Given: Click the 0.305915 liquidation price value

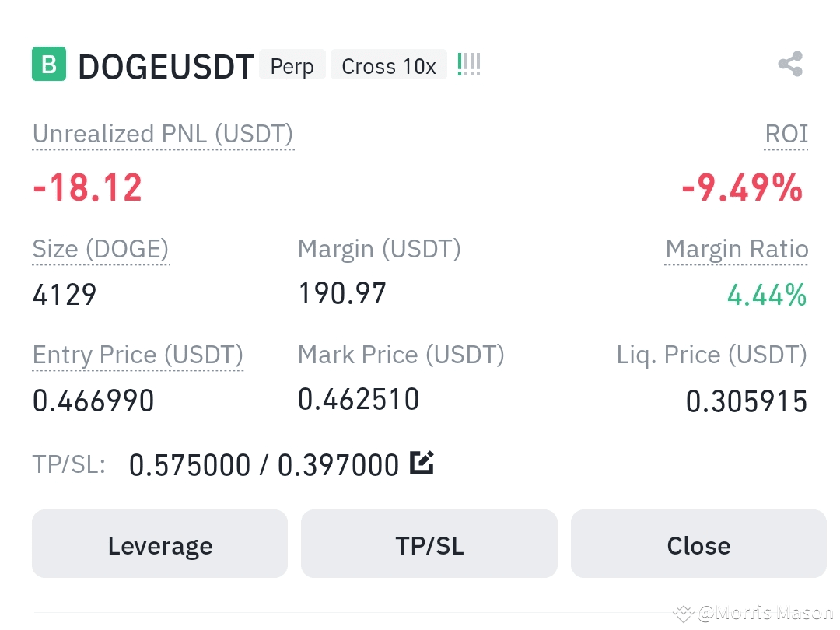Looking at the screenshot, I should click(x=746, y=401).
